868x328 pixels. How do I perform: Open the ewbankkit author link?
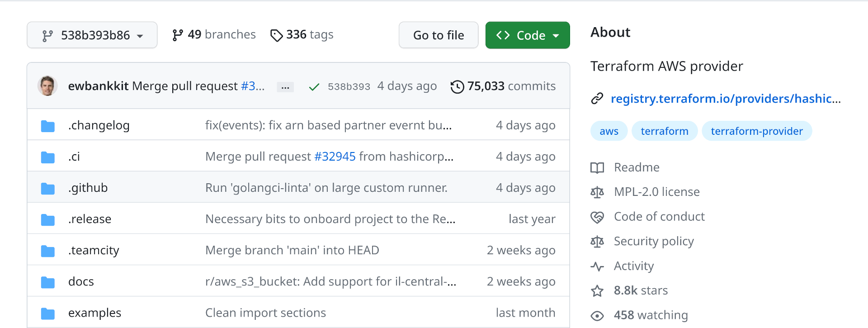click(x=99, y=86)
